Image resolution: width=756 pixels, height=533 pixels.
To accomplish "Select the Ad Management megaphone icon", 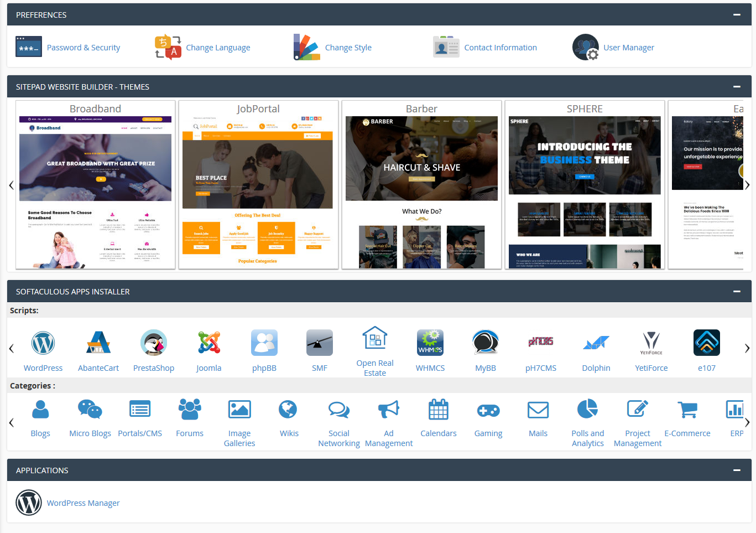I will [x=389, y=410].
